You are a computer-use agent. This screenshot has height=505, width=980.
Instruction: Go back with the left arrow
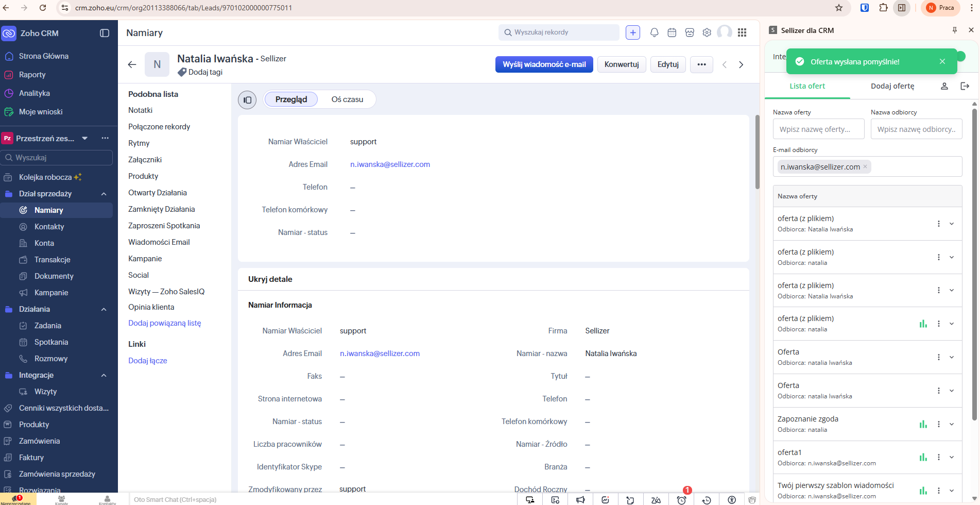pyautogui.click(x=132, y=64)
